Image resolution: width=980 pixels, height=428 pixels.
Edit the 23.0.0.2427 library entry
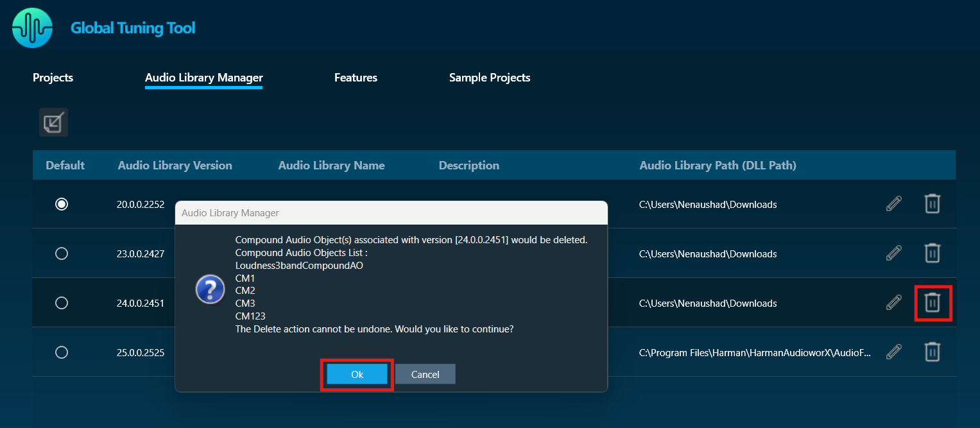coord(893,253)
